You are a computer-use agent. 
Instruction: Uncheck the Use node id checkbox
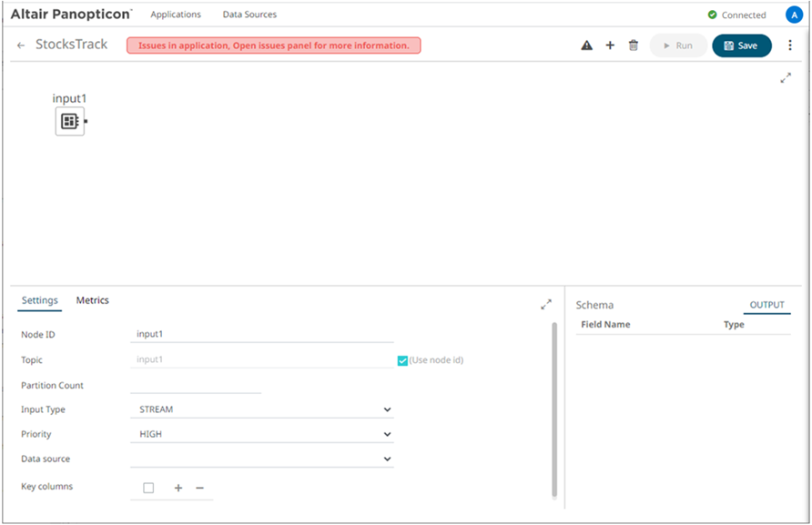pyautogui.click(x=402, y=360)
